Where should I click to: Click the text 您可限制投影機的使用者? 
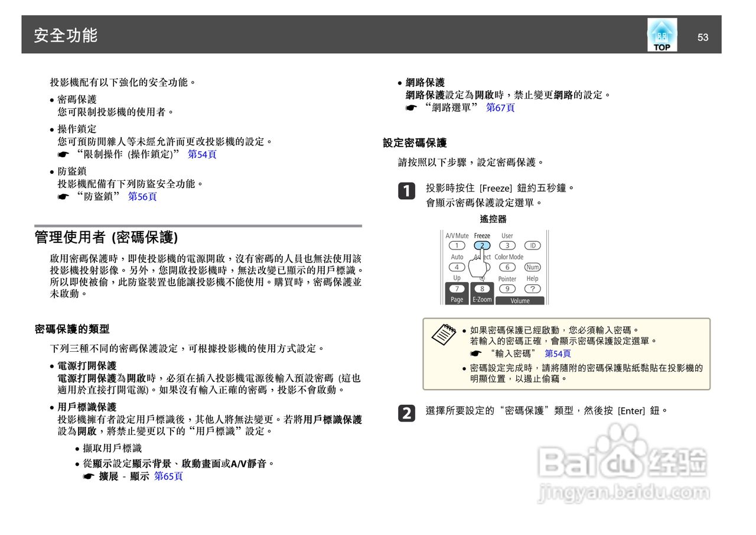click(x=116, y=112)
